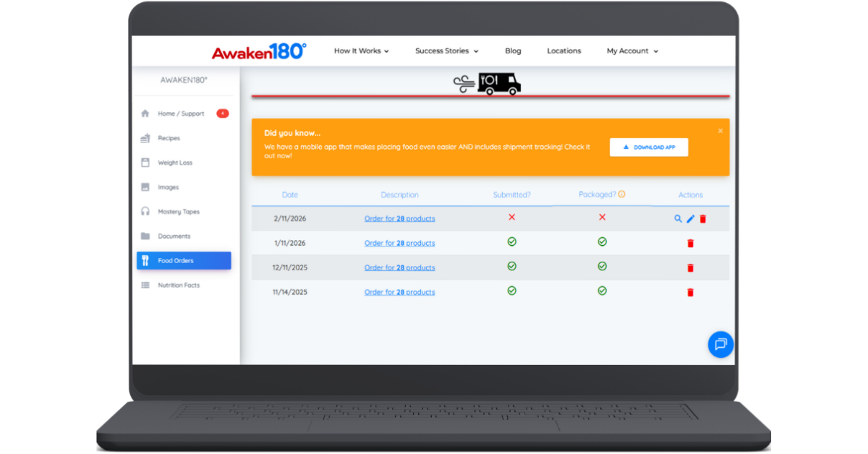Open the 1/11/2026 order link

pyautogui.click(x=400, y=244)
